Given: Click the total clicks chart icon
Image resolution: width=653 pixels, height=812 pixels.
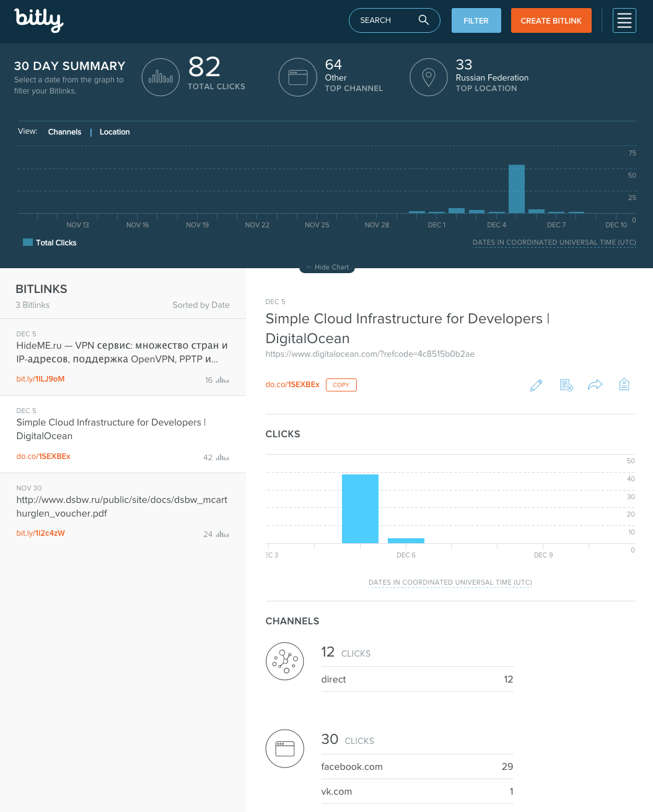Looking at the screenshot, I should pos(160,77).
